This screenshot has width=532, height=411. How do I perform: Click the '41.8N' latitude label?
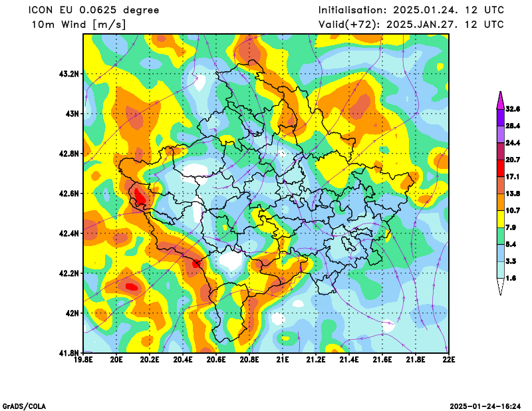point(69,353)
